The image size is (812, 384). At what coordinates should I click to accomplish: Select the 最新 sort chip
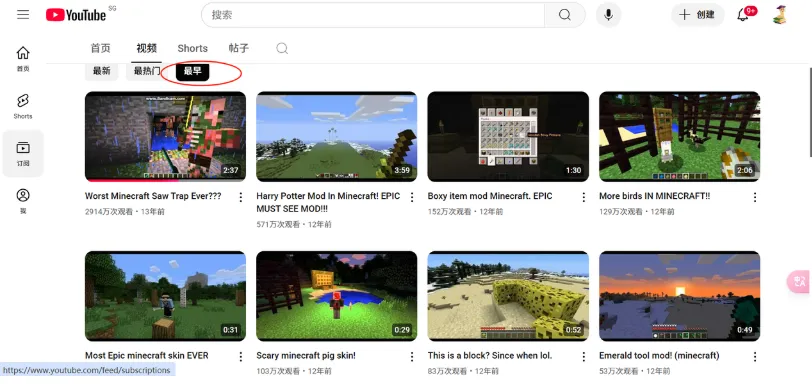click(x=102, y=71)
